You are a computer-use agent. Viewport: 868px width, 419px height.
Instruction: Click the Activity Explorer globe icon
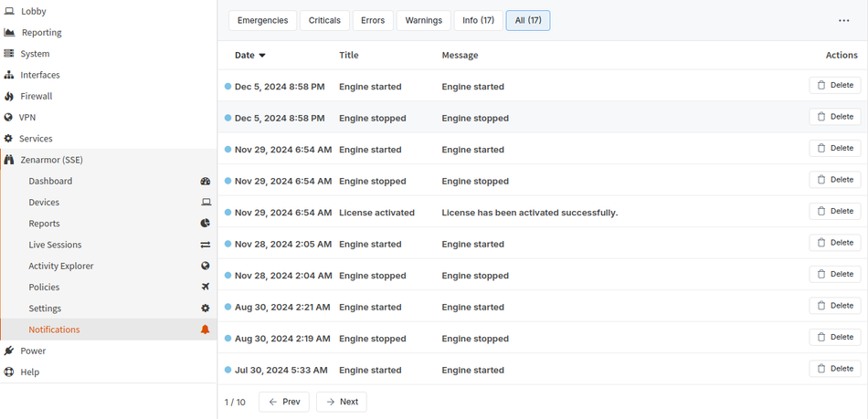pyautogui.click(x=205, y=266)
